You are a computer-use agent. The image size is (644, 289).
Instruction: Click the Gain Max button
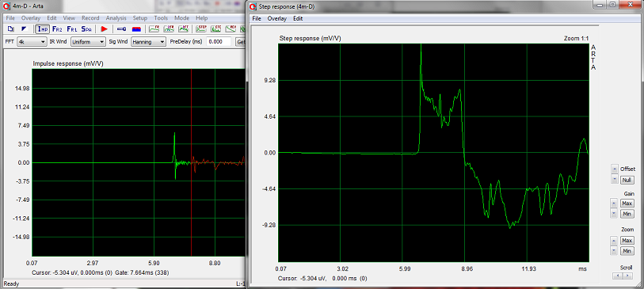[627, 203]
